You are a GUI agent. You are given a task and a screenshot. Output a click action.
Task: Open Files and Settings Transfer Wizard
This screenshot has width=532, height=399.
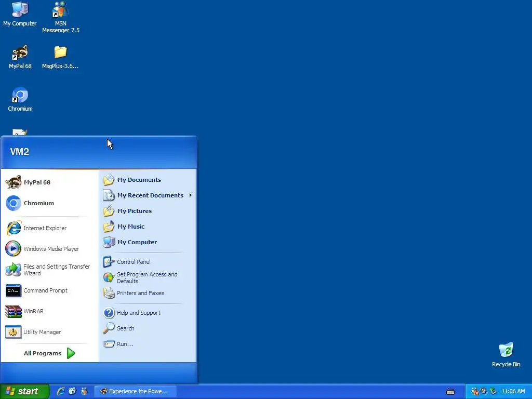[x=49, y=270]
